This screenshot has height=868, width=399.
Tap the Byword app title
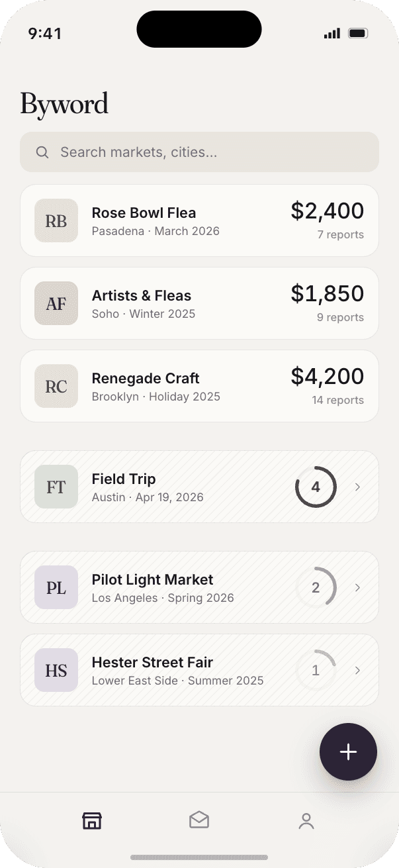click(x=64, y=103)
